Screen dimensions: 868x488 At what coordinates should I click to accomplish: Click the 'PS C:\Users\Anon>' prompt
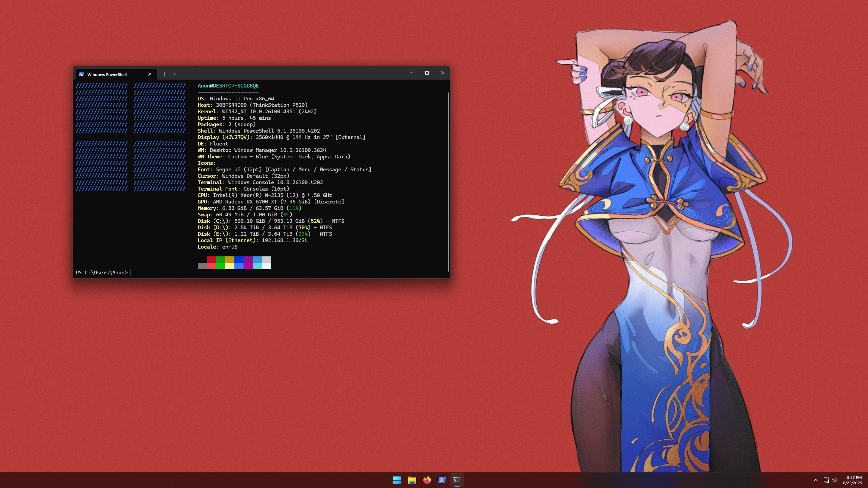click(x=102, y=273)
